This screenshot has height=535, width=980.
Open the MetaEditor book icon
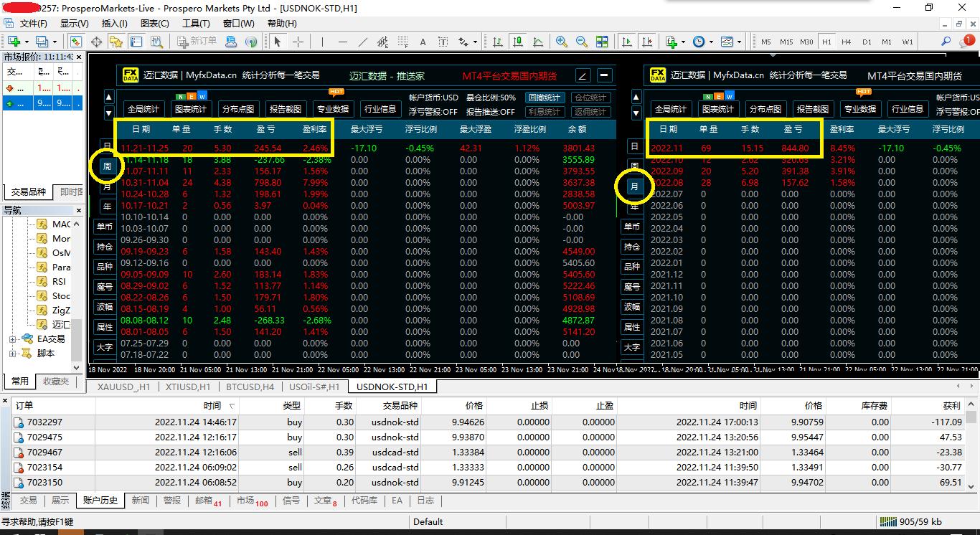(x=231, y=42)
